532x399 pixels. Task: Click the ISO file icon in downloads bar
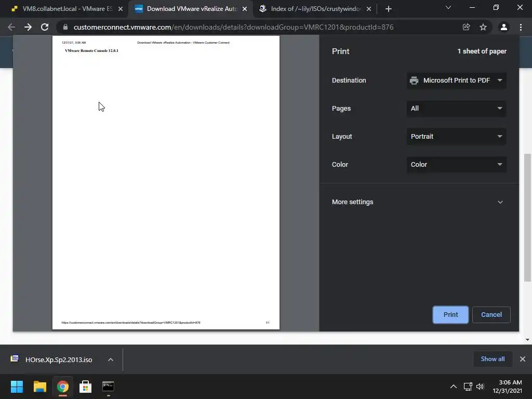coord(15,359)
